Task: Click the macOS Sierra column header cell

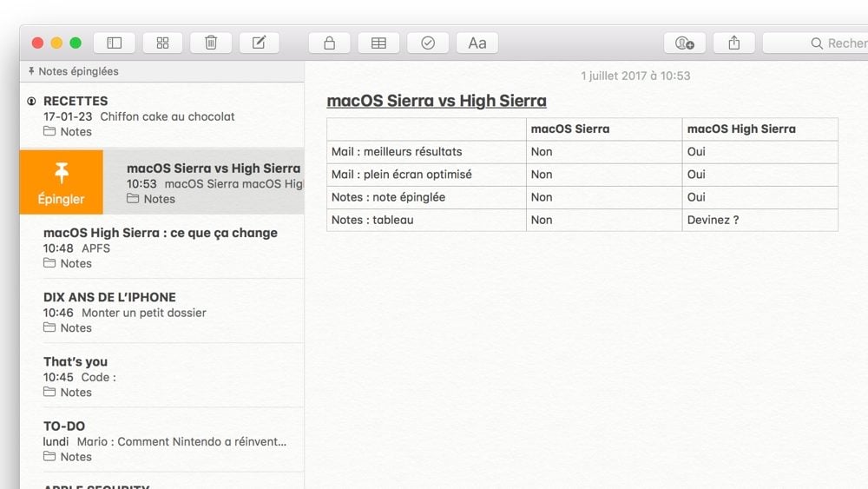Action: click(x=604, y=129)
